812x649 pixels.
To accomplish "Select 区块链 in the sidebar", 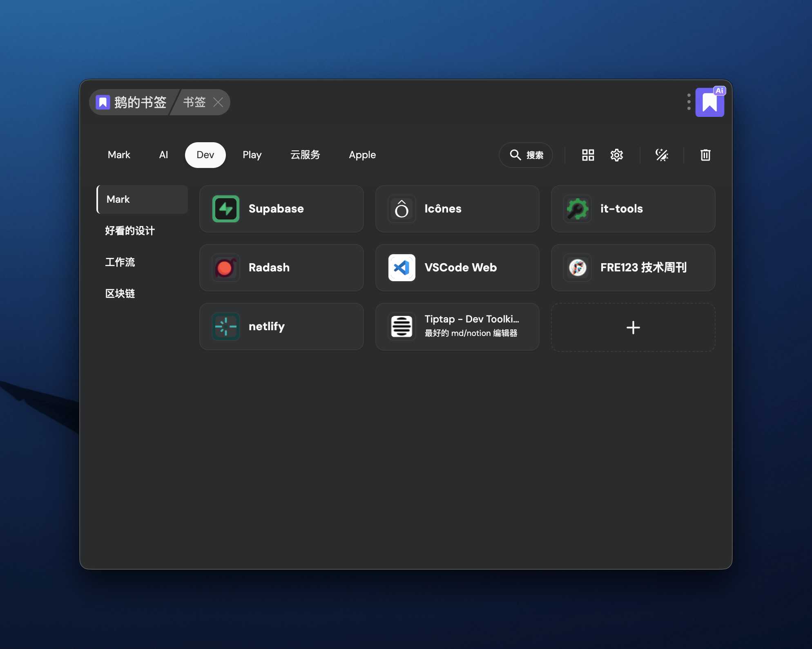I will 120,294.
